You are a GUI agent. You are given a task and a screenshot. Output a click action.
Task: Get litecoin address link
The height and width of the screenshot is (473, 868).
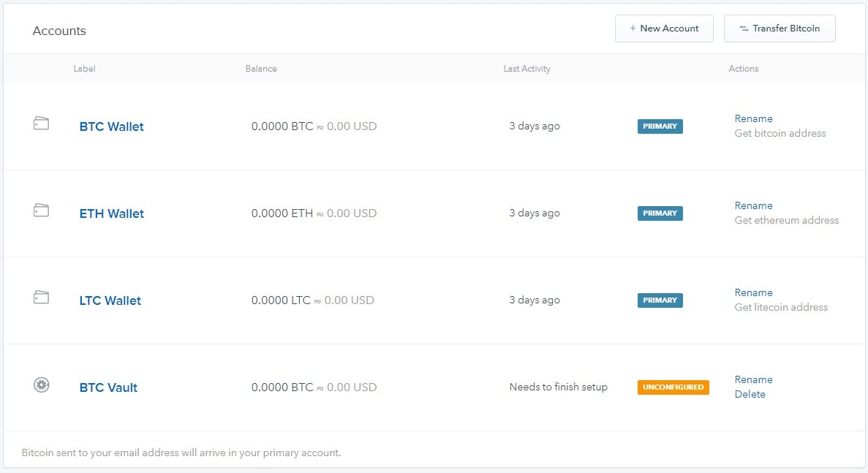781,307
